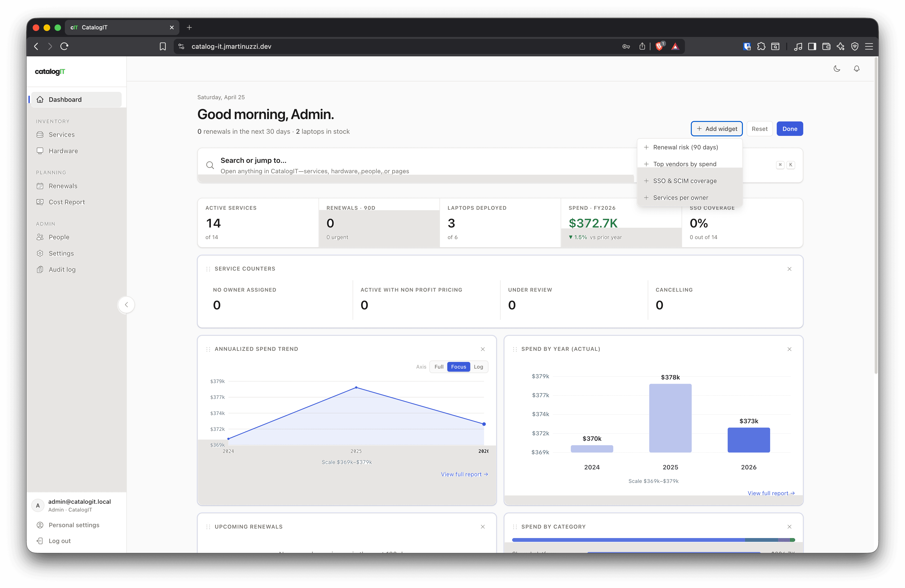Switch the chart axis to Full
Screen dimensions: 905x588
pyautogui.click(x=439, y=367)
